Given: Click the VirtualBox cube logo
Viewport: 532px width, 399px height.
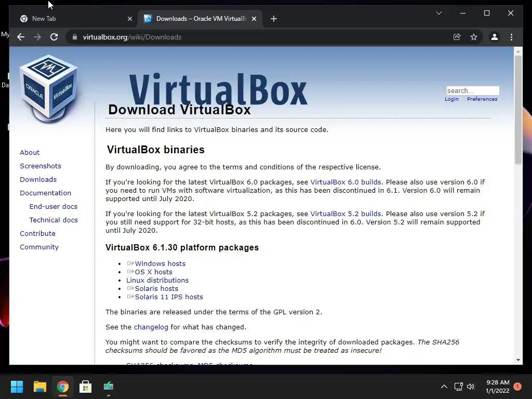Looking at the screenshot, I should [48, 89].
